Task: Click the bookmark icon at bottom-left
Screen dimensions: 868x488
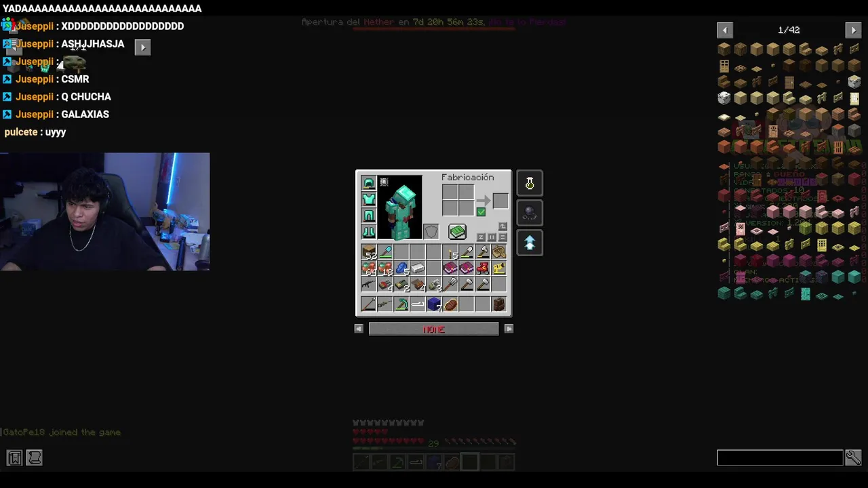Action: [x=15, y=458]
